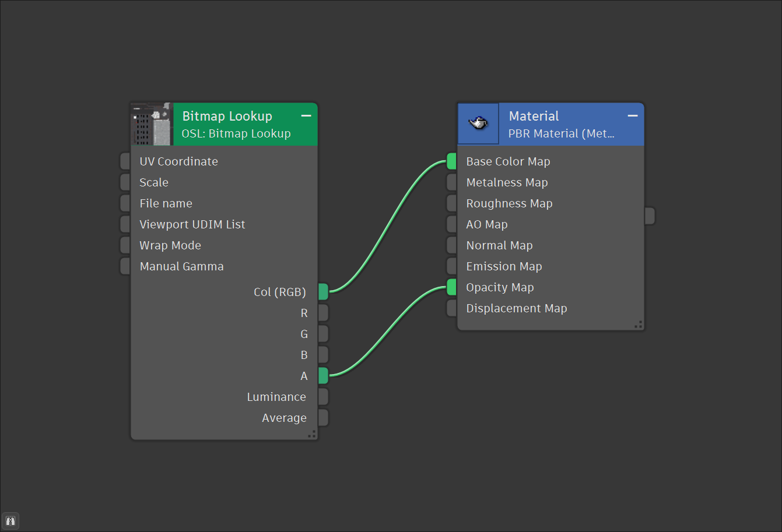Select the Bitmap Lookup node title
Screen dimensions: 782x532
227,116
